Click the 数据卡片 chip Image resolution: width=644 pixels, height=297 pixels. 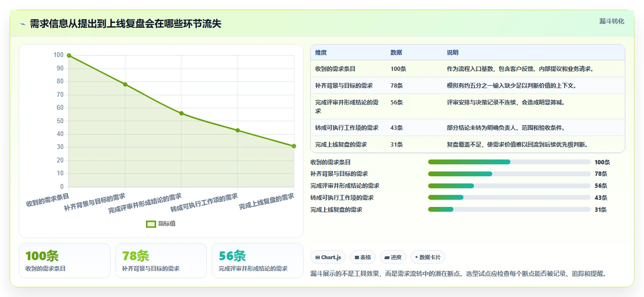428,257
